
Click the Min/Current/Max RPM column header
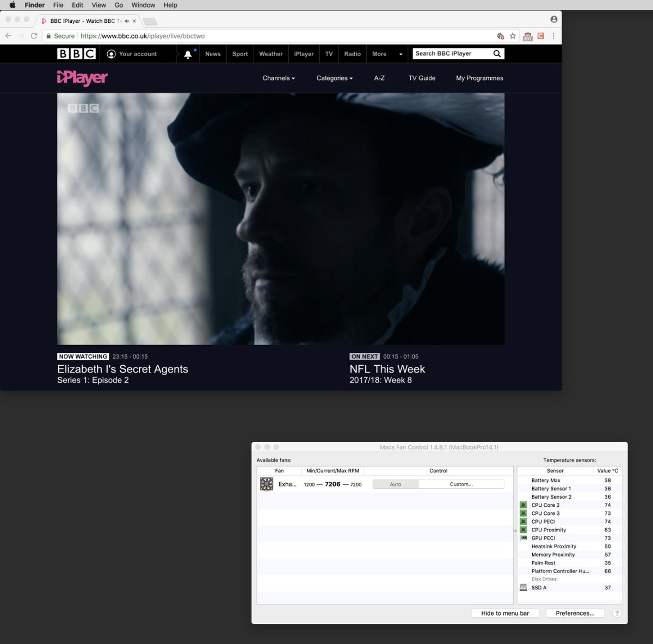click(x=332, y=470)
